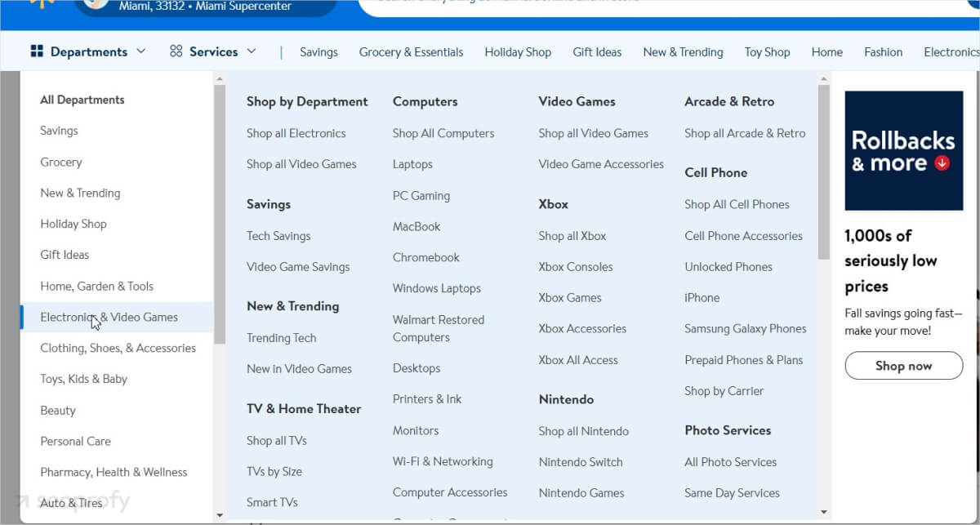
Task: Click the Rollbacks & more banner image
Action: (x=904, y=150)
